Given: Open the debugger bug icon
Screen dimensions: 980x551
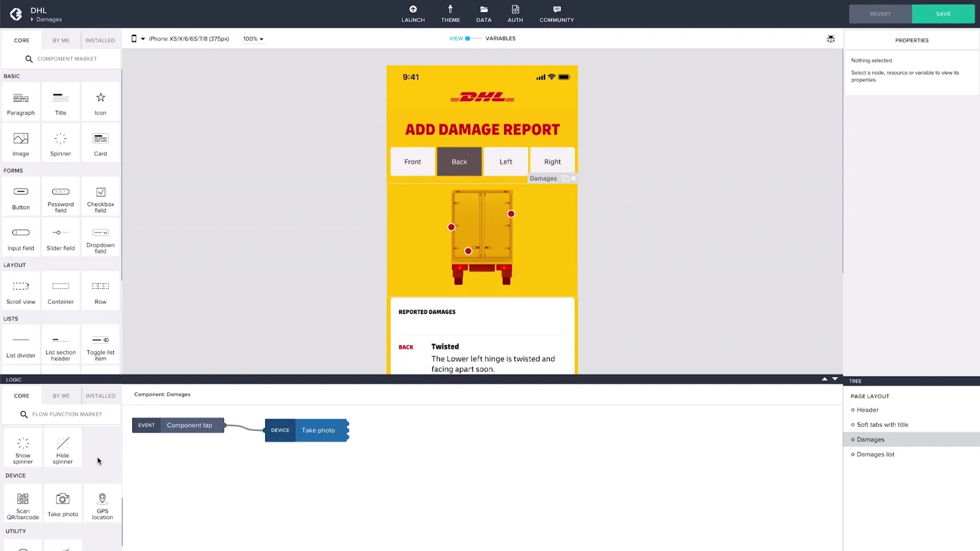Looking at the screenshot, I should click(831, 39).
